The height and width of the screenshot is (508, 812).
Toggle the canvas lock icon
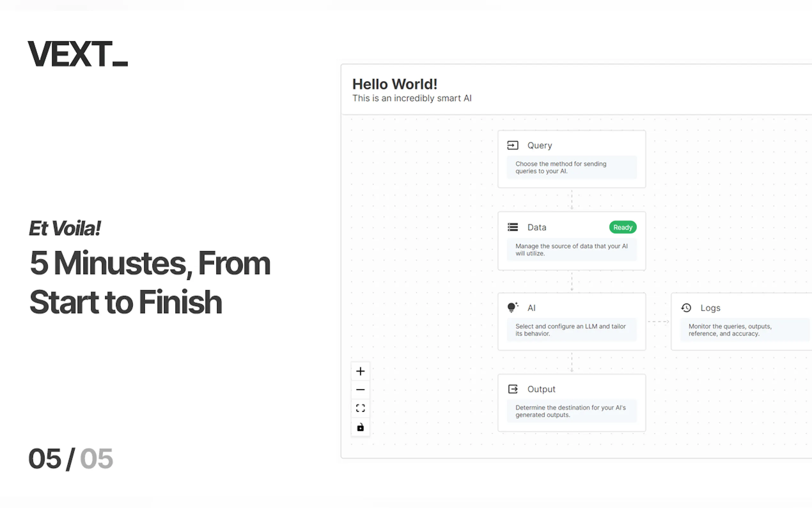361,427
